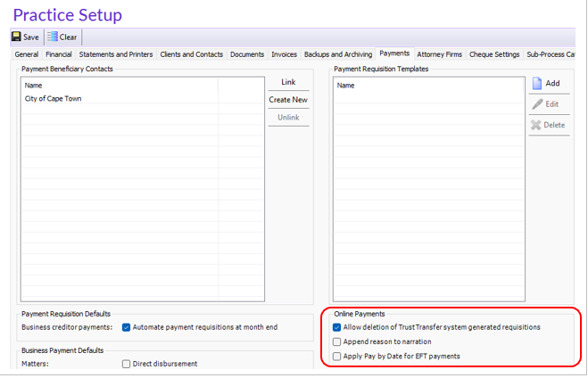Viewport: 588px width, 378px height.
Task: Switch to the General tab
Action: click(27, 54)
